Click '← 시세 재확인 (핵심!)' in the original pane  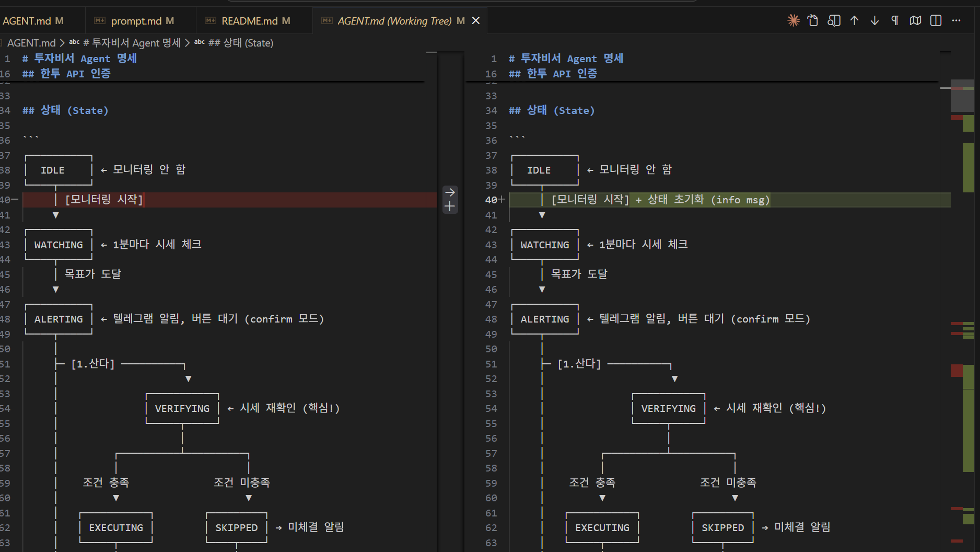284,408
